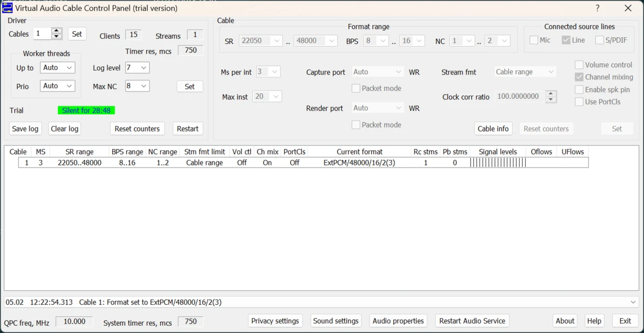Click the Restart Audio Service button
644x333 pixels.
pyautogui.click(x=472, y=321)
